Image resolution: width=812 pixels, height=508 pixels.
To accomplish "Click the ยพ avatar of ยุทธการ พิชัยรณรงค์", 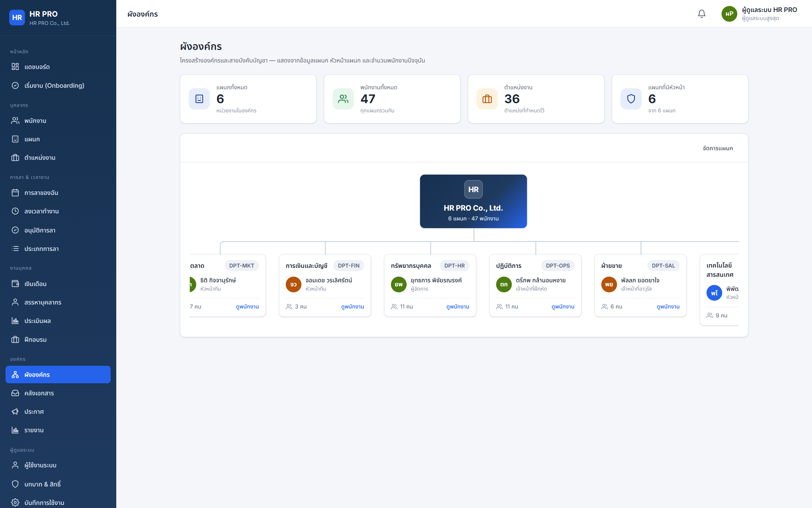I will [x=399, y=284].
